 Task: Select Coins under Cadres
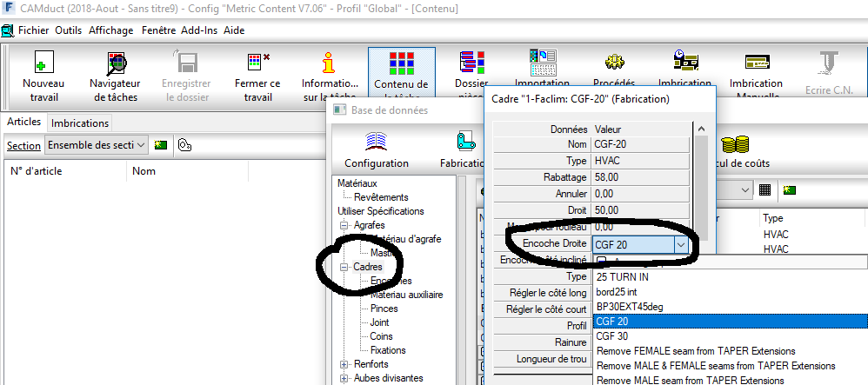pos(381,336)
